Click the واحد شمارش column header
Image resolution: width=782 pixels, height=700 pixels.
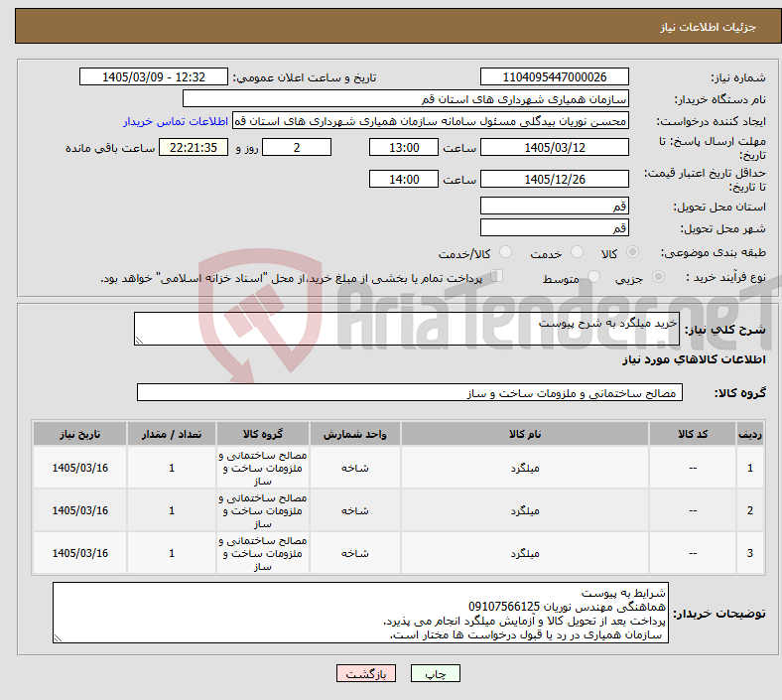(x=354, y=434)
